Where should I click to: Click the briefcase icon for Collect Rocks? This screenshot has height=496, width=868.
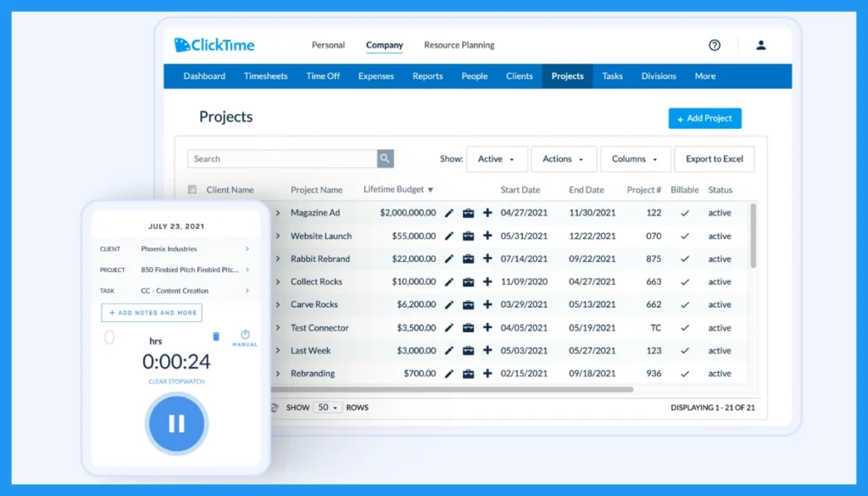point(468,282)
